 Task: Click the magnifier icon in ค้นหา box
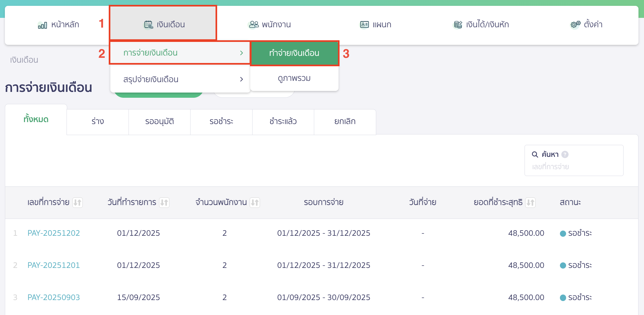point(535,154)
